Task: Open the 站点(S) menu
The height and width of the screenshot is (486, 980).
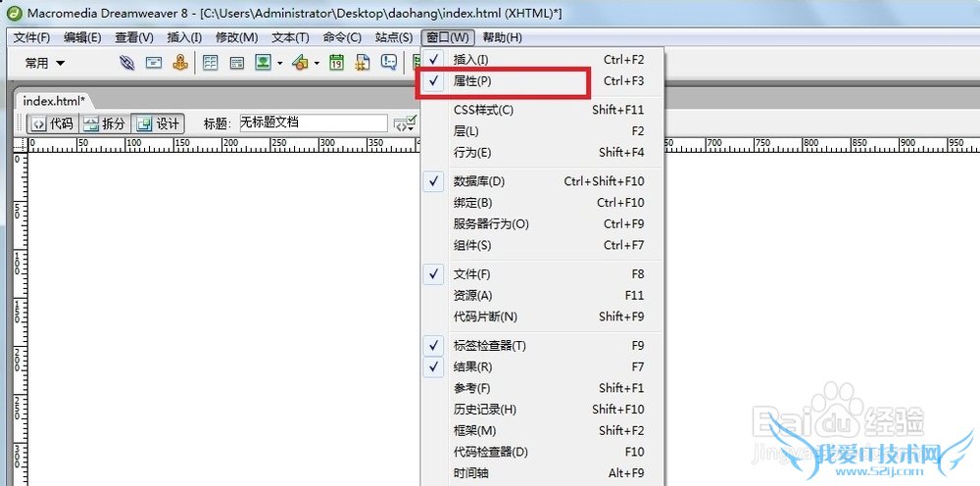Action: 394,37
